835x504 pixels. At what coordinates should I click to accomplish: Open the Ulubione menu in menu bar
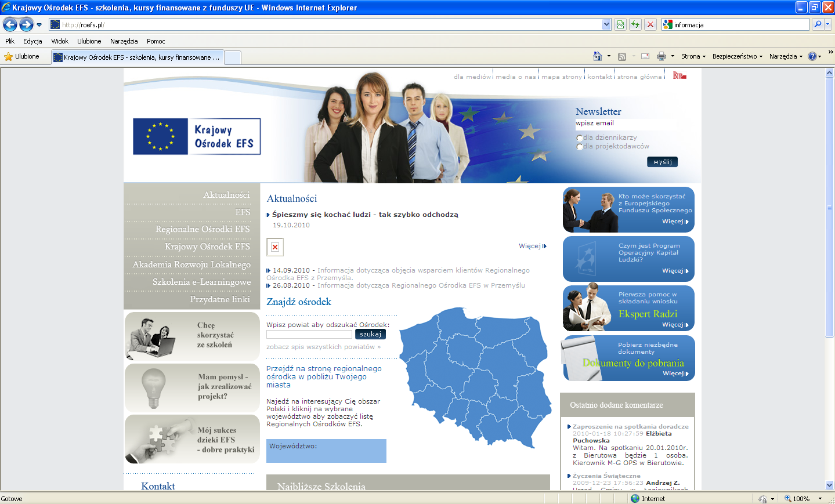[89, 41]
